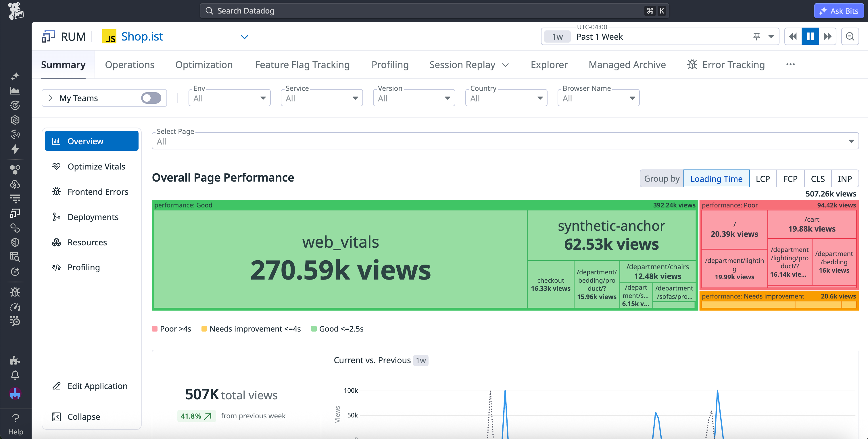Viewport: 868px width, 439px height.
Task: Open the Env filter dropdown
Action: 229,98
